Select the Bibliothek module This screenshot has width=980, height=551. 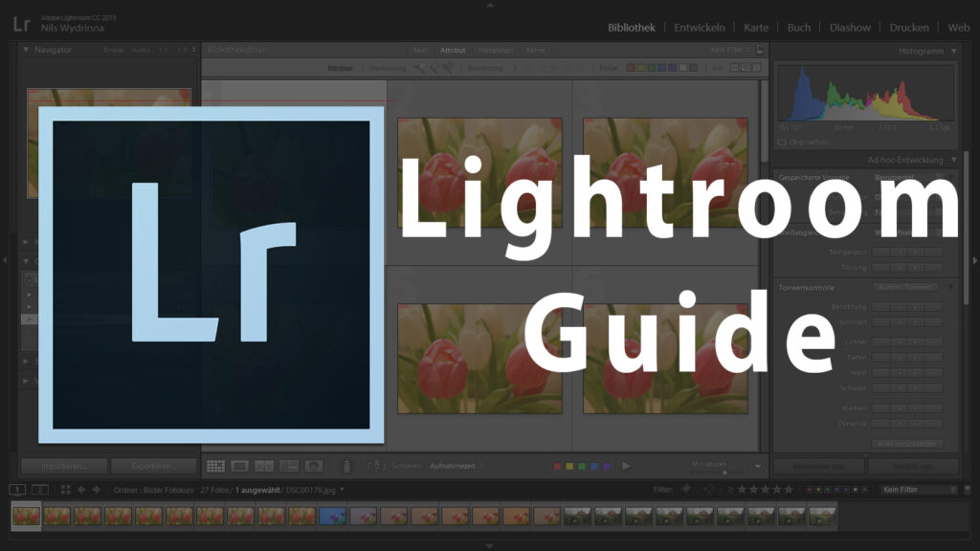point(632,28)
